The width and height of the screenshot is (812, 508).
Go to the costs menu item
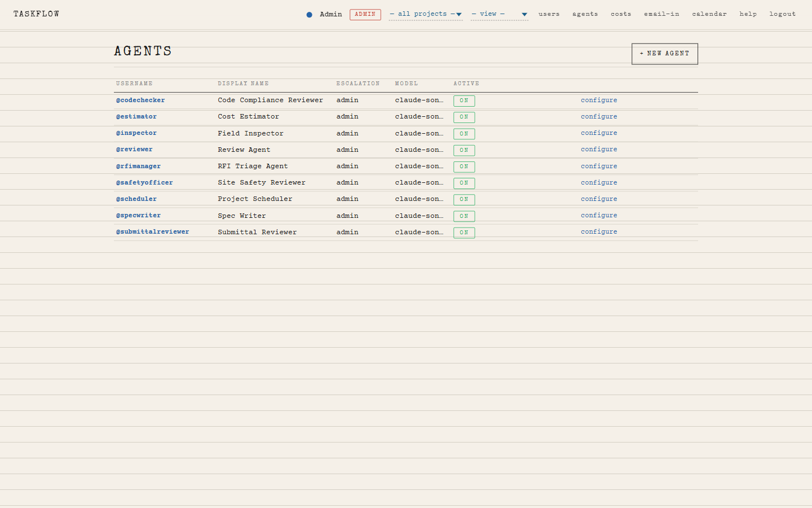(x=621, y=14)
